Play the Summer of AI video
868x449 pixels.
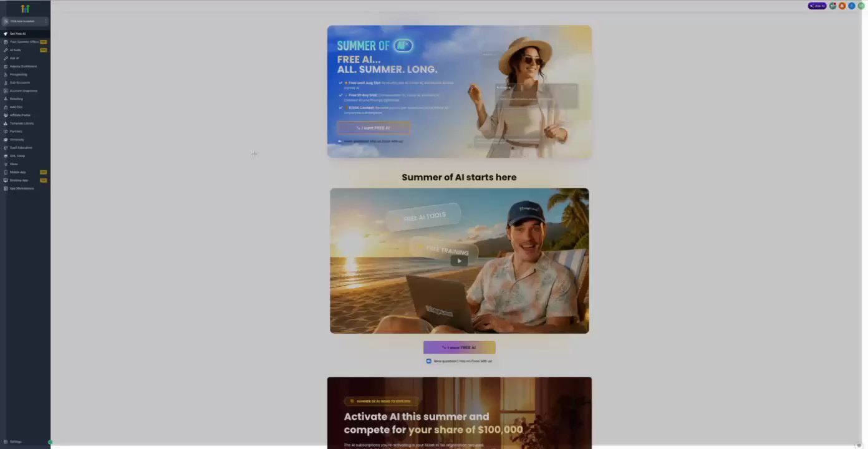tap(459, 261)
